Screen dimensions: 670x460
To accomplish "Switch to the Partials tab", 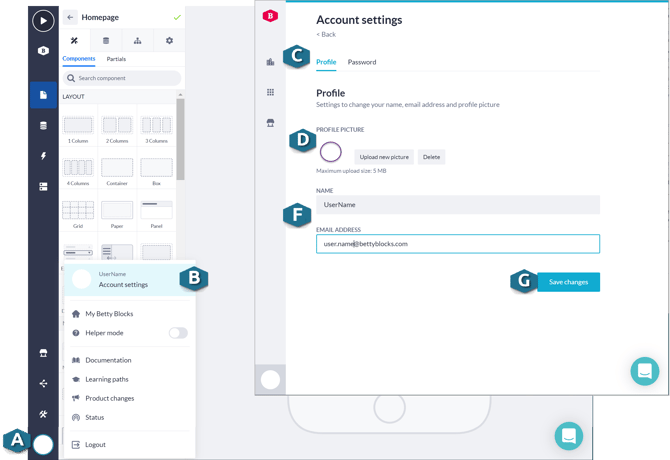I will [116, 59].
